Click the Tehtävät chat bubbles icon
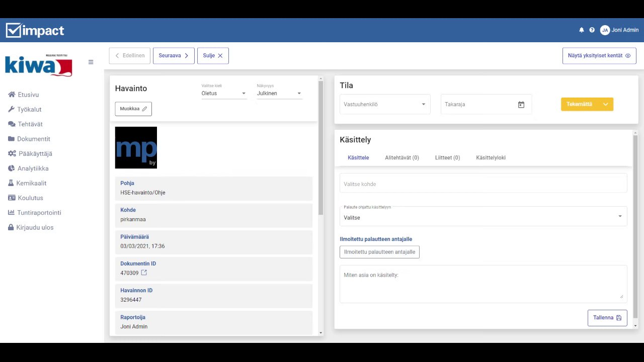This screenshot has width=644, height=362. [x=12, y=124]
